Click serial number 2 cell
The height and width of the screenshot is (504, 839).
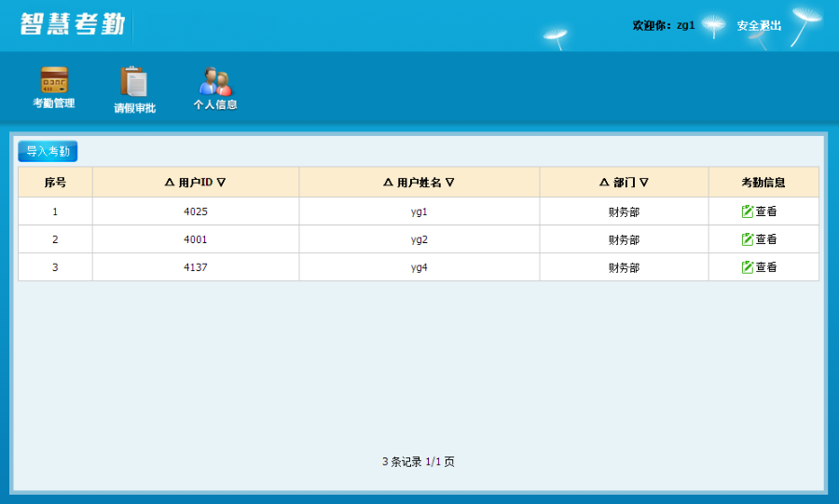(x=55, y=239)
